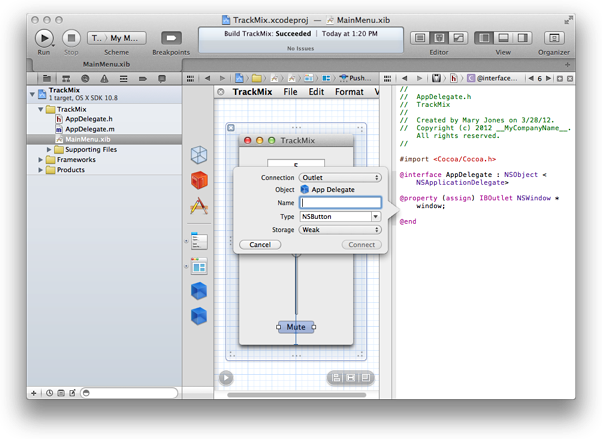Image resolution: width=602 pixels, height=439 pixels.
Task: Click the outlet Name text field
Action: coord(340,203)
